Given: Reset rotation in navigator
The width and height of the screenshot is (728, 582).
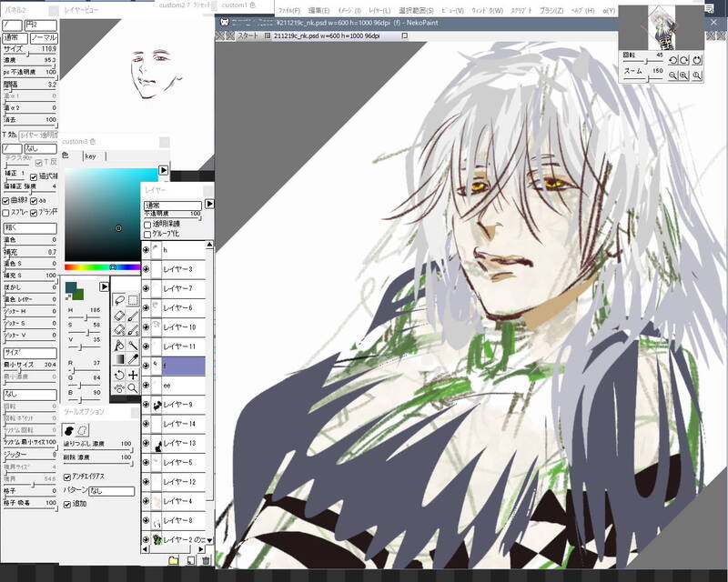Looking at the screenshot, I should [x=696, y=60].
